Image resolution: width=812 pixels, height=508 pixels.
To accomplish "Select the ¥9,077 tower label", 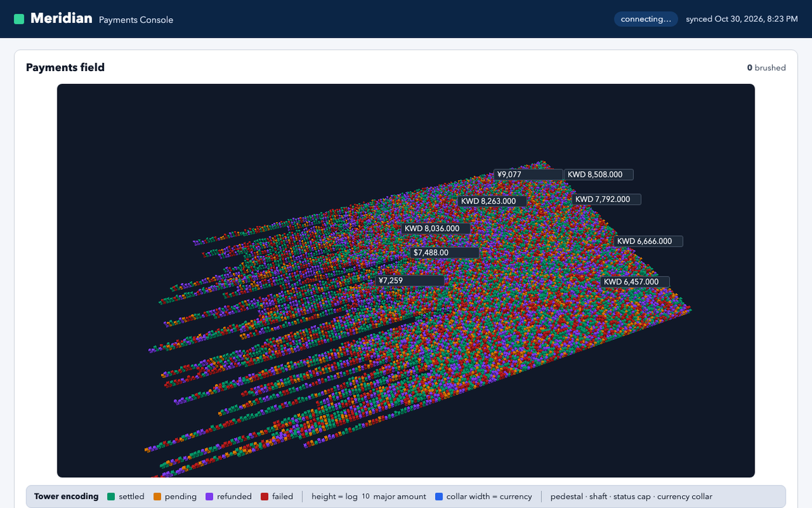I will click(528, 175).
